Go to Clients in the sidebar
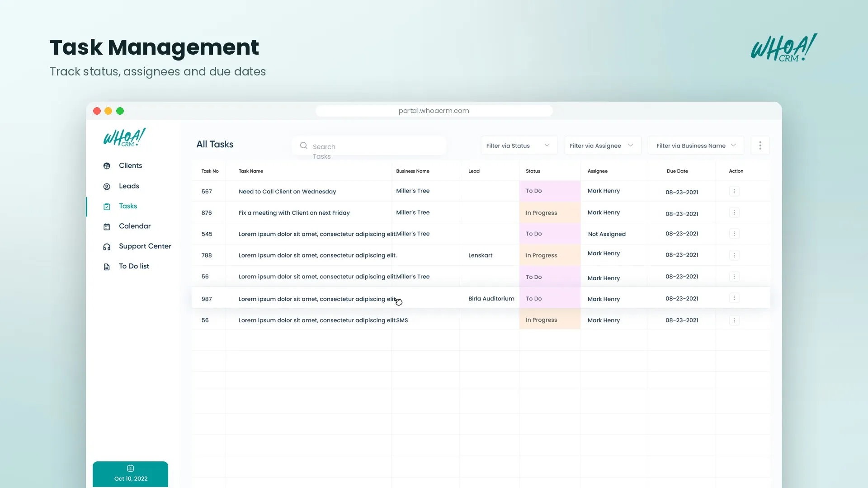 click(x=130, y=165)
